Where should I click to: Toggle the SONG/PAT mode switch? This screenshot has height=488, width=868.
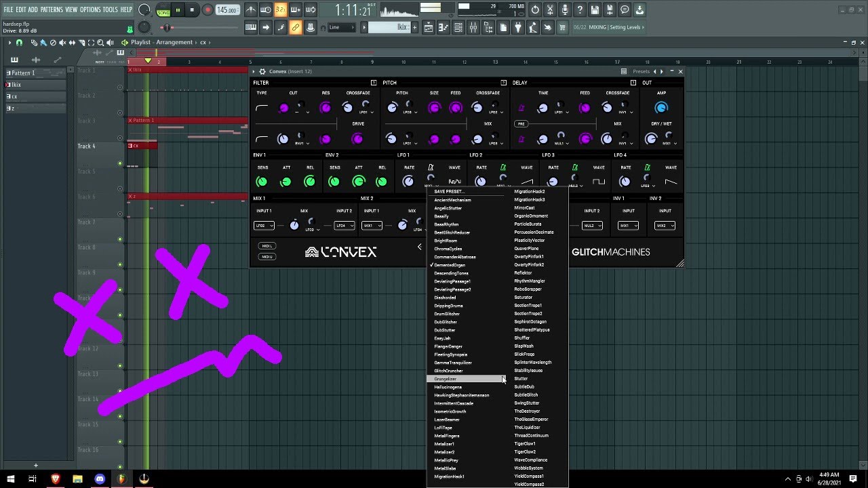point(163,10)
